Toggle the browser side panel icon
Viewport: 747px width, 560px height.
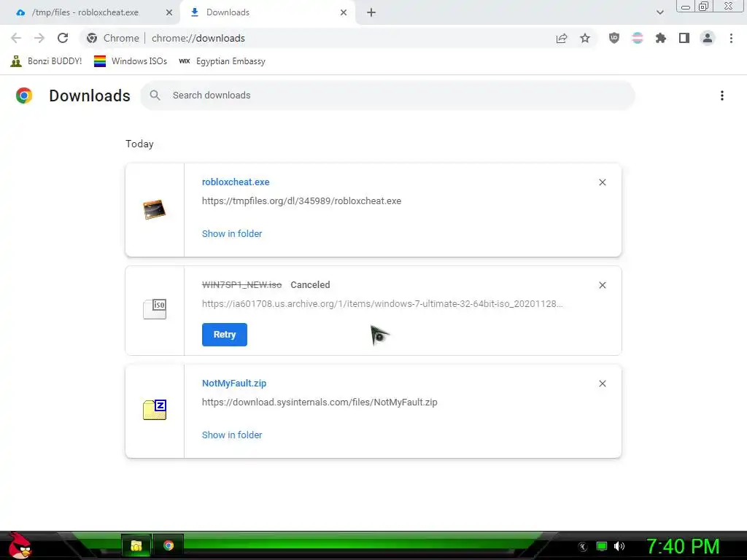tap(684, 38)
